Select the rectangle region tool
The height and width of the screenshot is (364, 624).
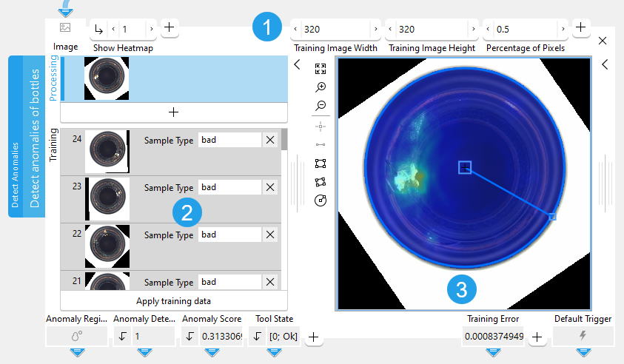[x=321, y=163]
